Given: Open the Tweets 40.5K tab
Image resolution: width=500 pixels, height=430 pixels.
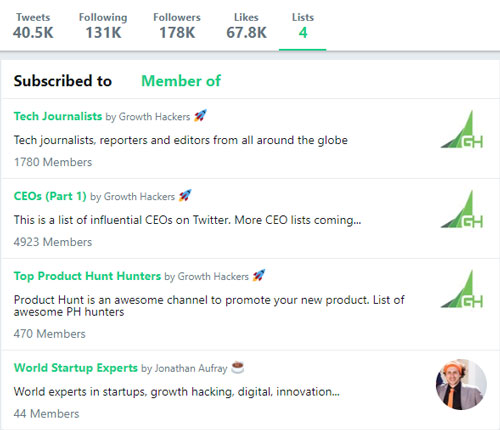Looking at the screenshot, I should [33, 26].
